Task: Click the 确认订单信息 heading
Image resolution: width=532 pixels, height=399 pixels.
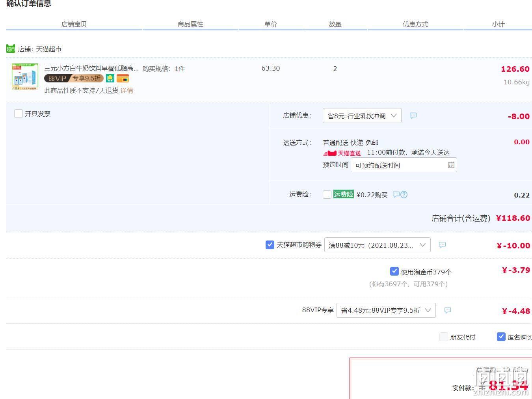Action: (29, 4)
